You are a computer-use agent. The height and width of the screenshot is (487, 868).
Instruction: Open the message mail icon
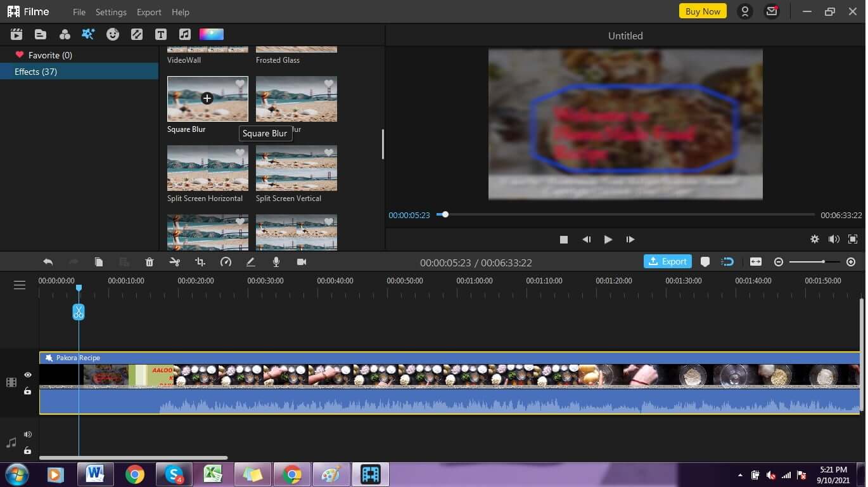tap(772, 11)
